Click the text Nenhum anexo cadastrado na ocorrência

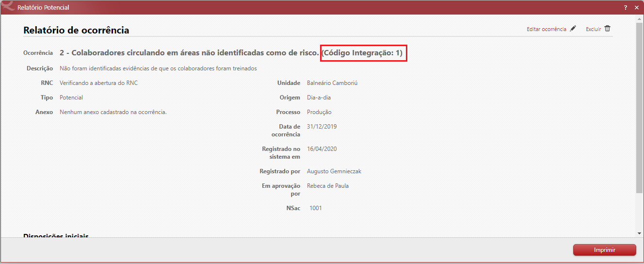(113, 112)
